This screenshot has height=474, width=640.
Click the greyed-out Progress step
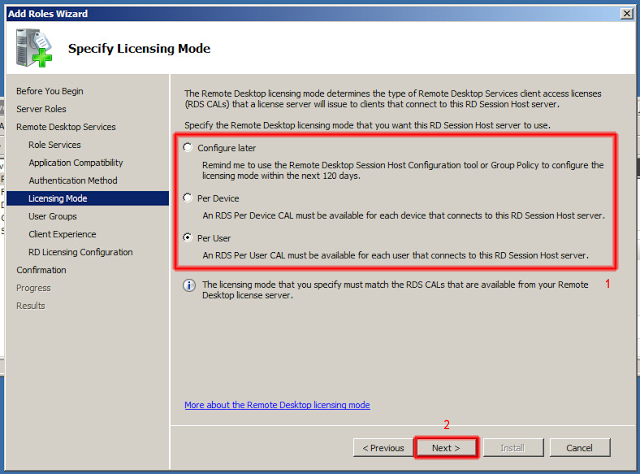point(33,288)
